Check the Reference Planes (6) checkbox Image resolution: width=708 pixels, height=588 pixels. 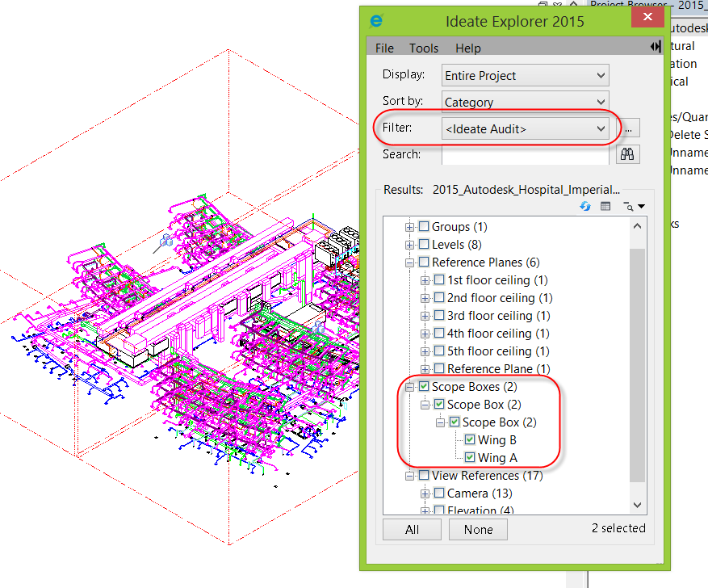pos(424,262)
